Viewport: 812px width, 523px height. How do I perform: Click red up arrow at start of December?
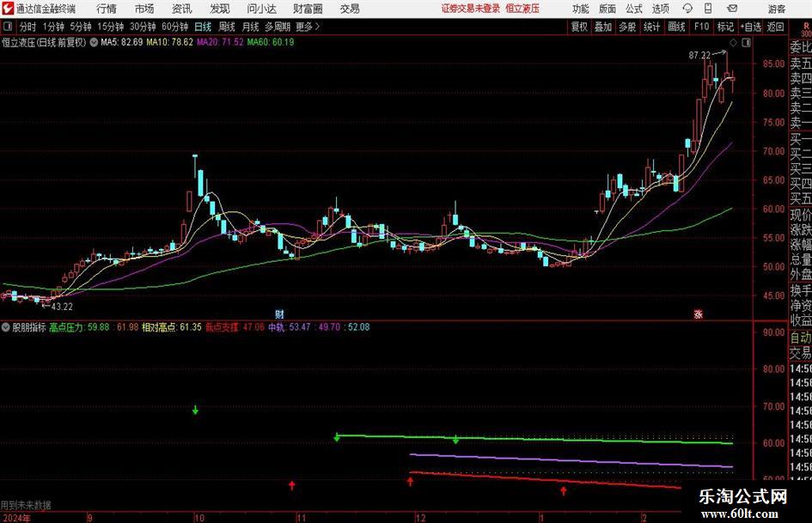(x=410, y=482)
